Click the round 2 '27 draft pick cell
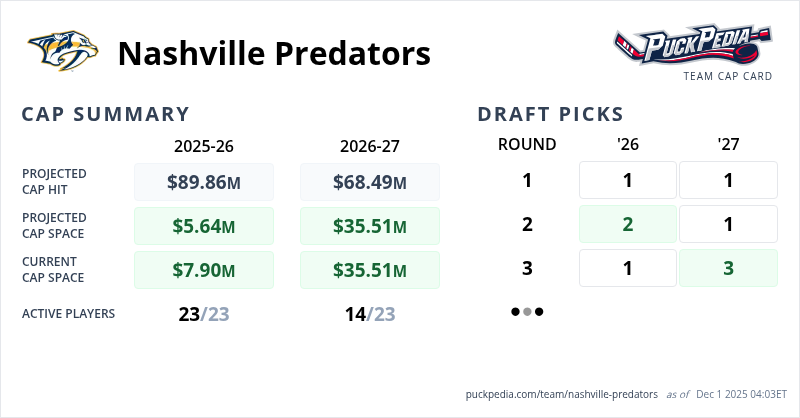 click(x=728, y=224)
